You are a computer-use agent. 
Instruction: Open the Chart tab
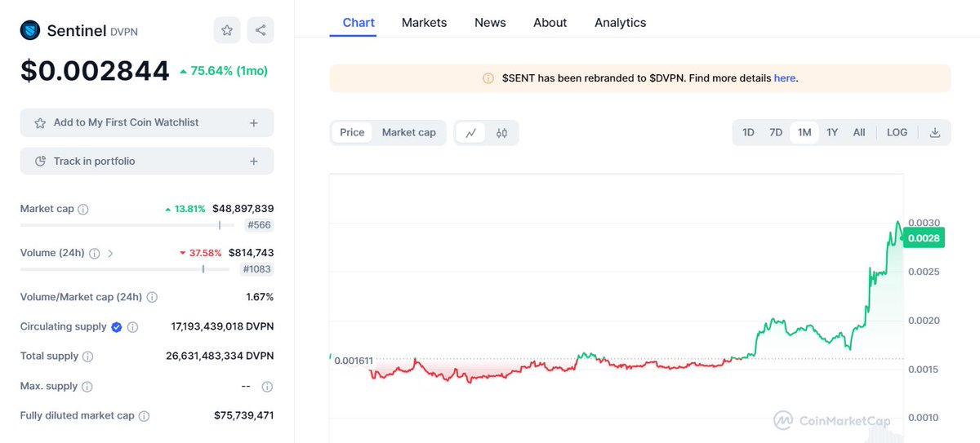(359, 22)
